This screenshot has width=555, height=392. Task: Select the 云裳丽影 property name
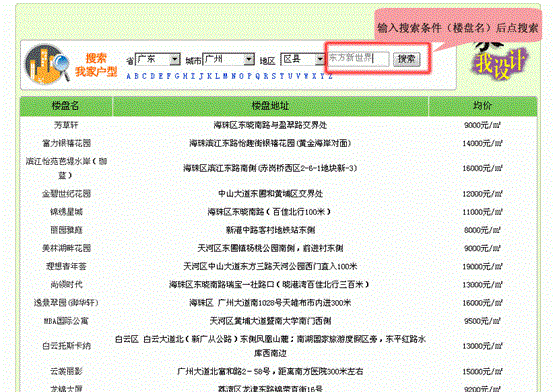[66, 371]
